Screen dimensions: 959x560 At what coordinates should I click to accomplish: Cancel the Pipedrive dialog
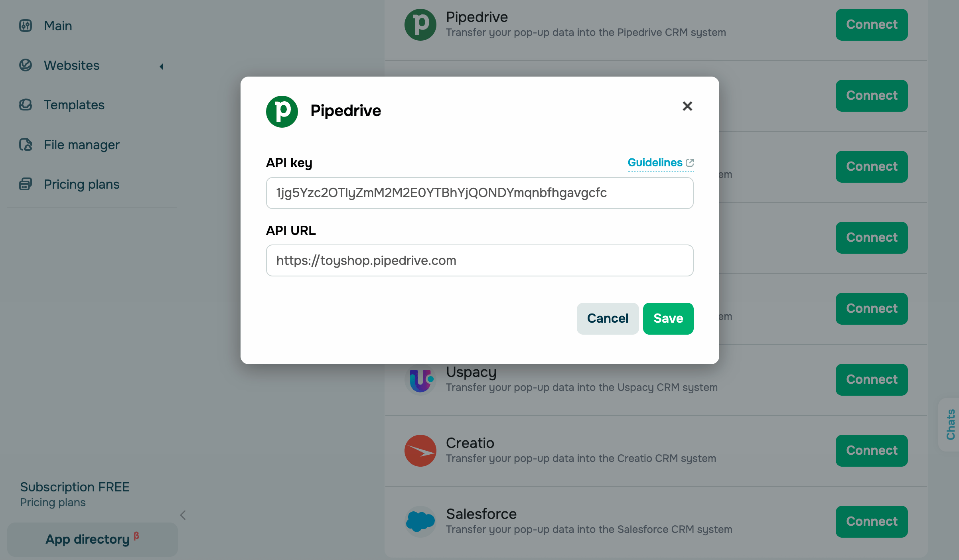607,318
